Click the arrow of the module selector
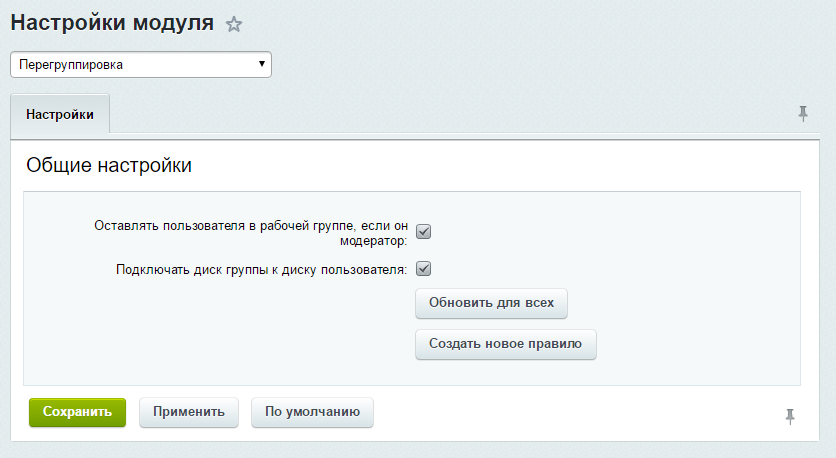836x458 pixels. (x=261, y=65)
